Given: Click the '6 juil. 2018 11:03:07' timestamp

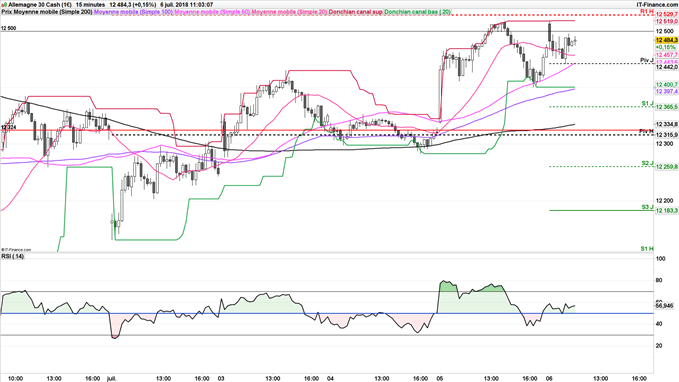Looking at the screenshot, I should tap(187, 5).
